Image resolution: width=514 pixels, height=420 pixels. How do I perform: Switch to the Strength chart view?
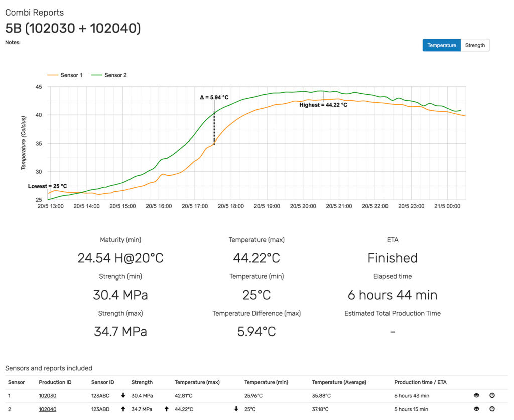[x=475, y=45]
